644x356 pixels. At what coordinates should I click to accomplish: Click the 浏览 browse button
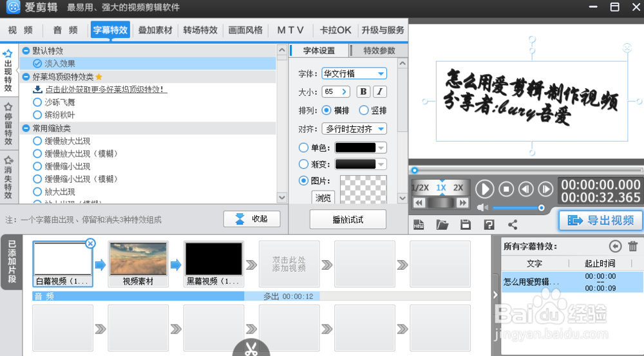click(323, 198)
